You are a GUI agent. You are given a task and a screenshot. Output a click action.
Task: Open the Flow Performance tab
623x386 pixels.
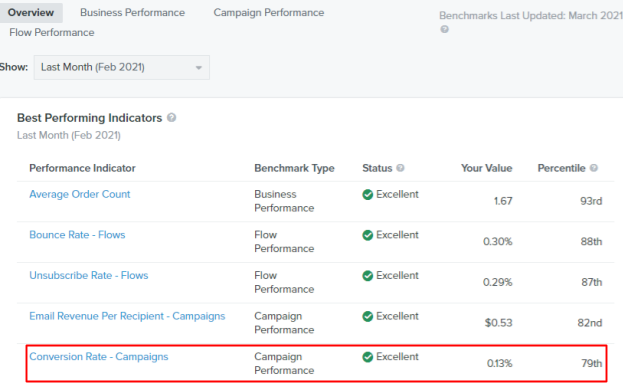tap(52, 33)
